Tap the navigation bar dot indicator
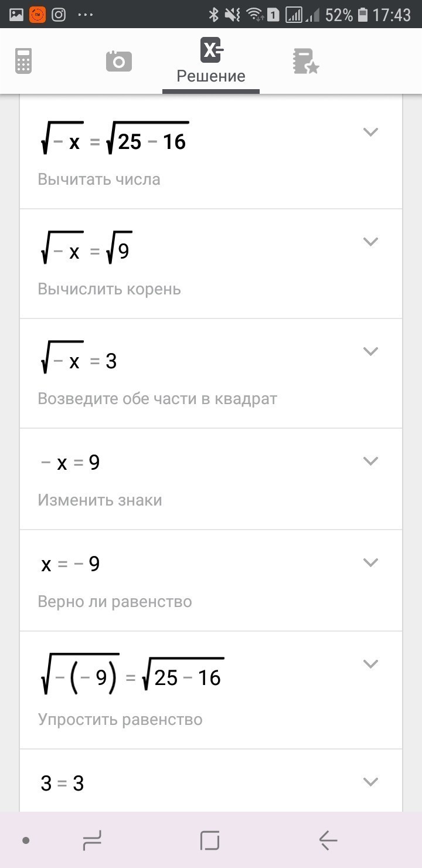 pos(26,841)
